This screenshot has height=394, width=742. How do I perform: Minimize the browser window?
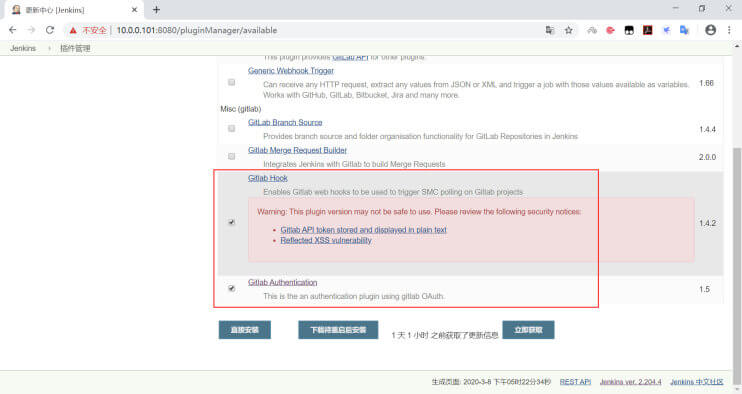coord(675,9)
